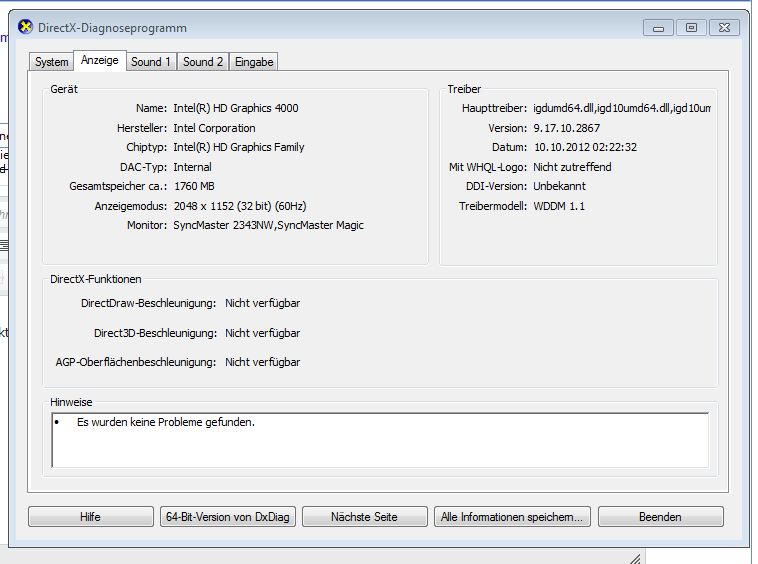
Task: Open the Sound 2 tab
Action: (x=203, y=62)
